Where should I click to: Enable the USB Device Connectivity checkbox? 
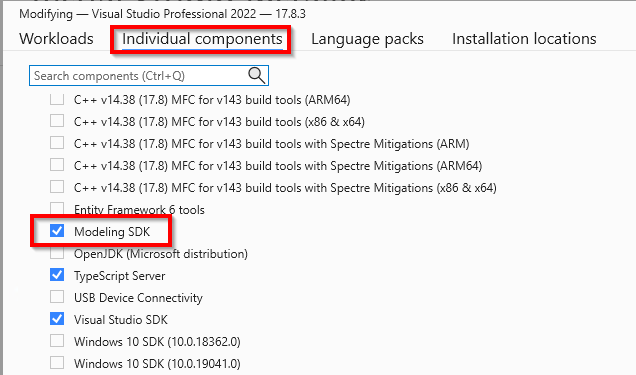(57, 297)
